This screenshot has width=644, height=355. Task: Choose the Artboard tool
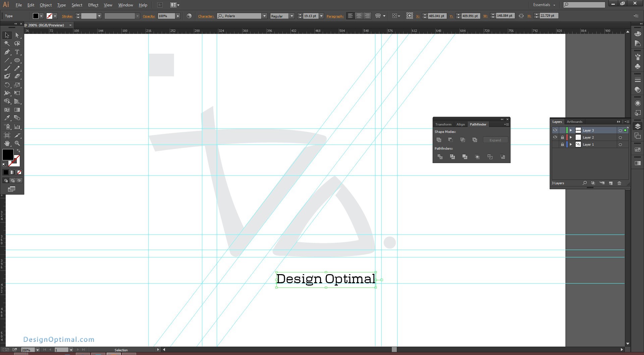click(x=7, y=135)
